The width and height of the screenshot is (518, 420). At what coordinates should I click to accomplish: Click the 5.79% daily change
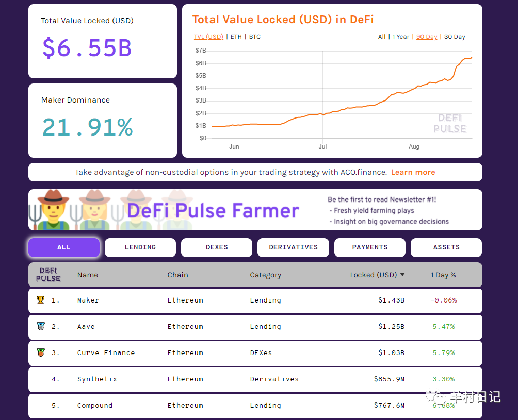point(444,352)
